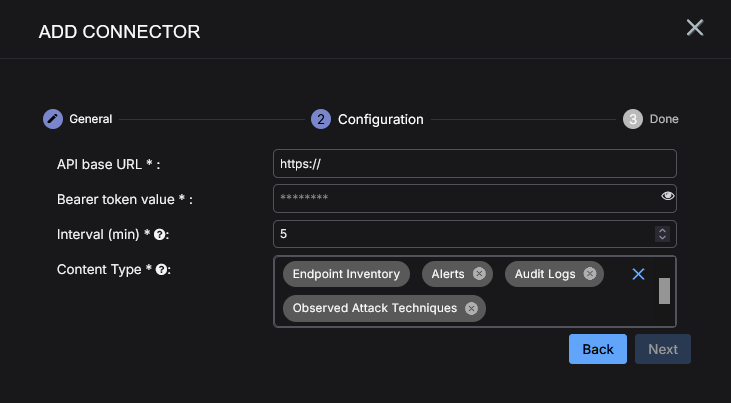Click the Configuration step label
Image resolution: width=731 pixels, height=403 pixels.
click(x=380, y=119)
